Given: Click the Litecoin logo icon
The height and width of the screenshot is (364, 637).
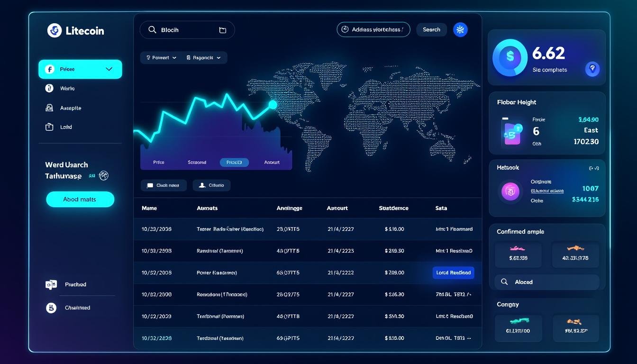Looking at the screenshot, I should 54,30.
